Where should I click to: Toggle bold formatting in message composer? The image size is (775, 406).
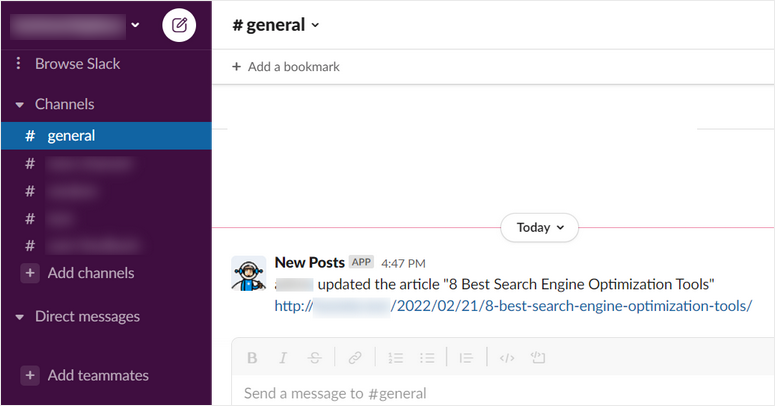[252, 357]
